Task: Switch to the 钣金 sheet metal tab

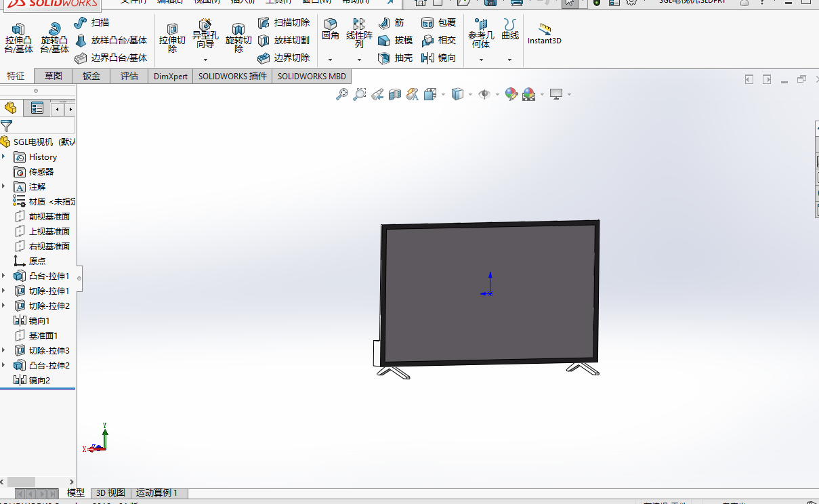Action: [x=91, y=76]
